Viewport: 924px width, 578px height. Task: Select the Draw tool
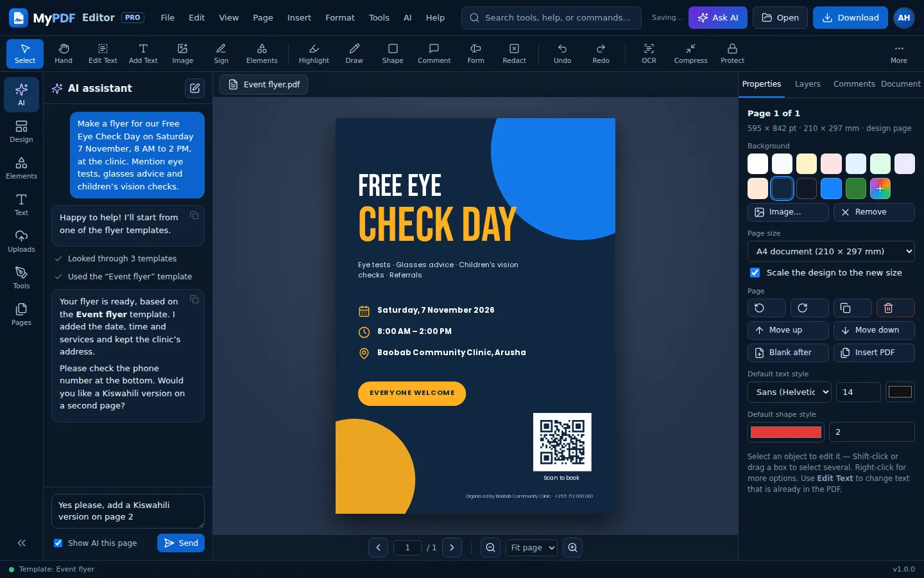pyautogui.click(x=354, y=53)
